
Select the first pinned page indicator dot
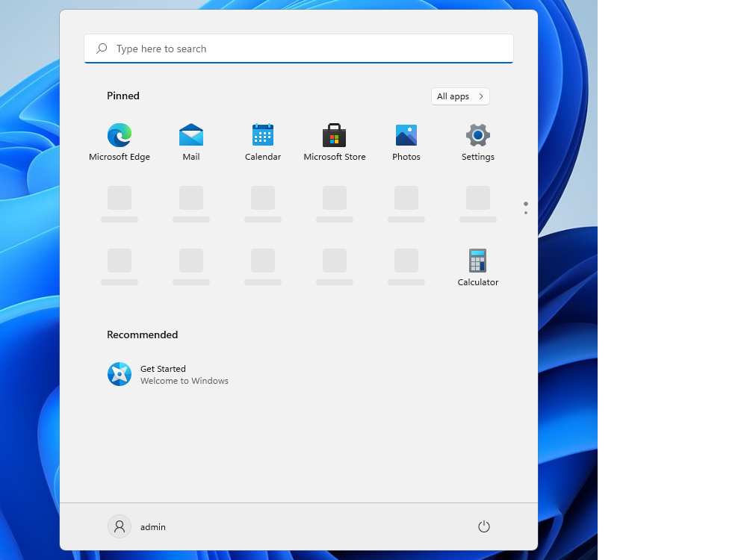point(526,203)
